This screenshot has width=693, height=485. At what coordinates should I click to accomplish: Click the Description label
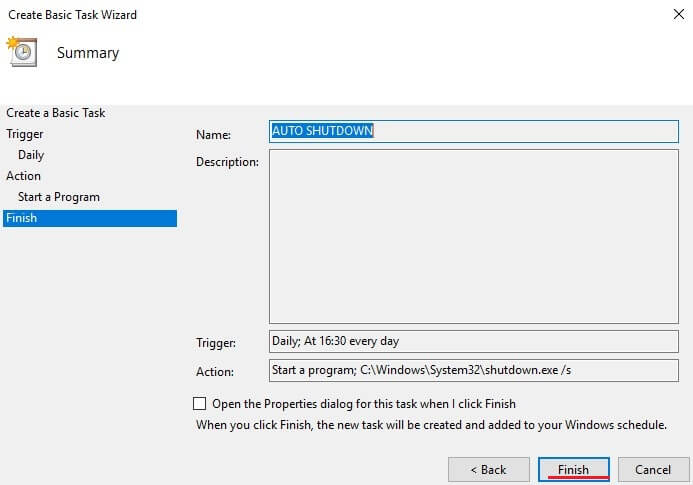[227, 162]
